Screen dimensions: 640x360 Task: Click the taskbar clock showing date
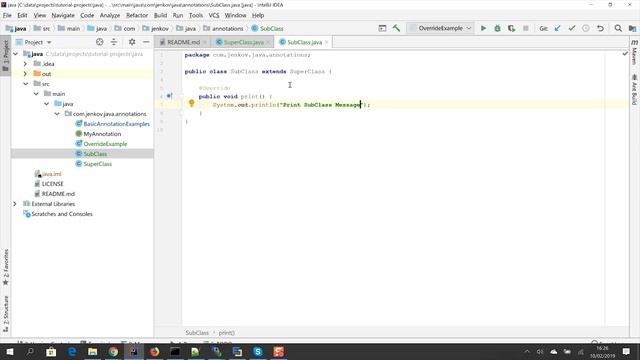(602, 352)
